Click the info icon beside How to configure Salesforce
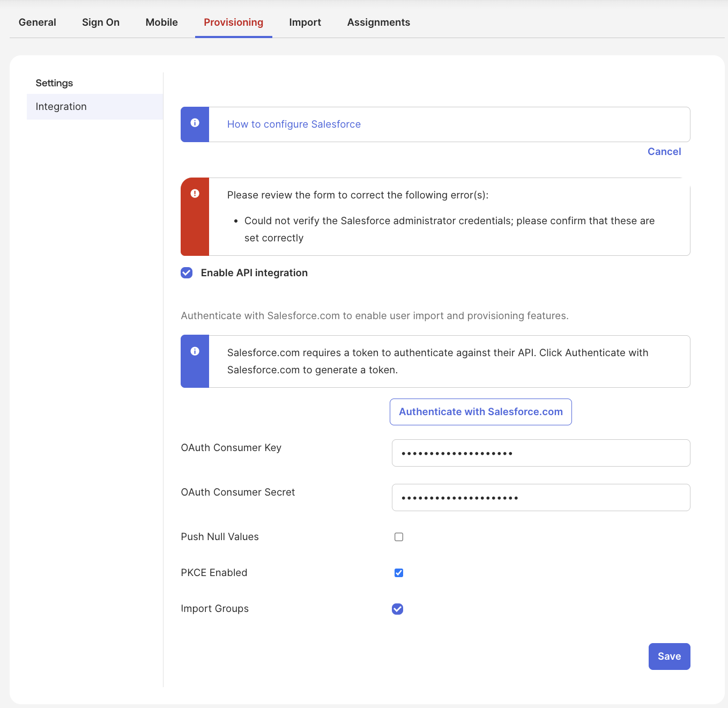The height and width of the screenshot is (708, 728). tap(195, 123)
